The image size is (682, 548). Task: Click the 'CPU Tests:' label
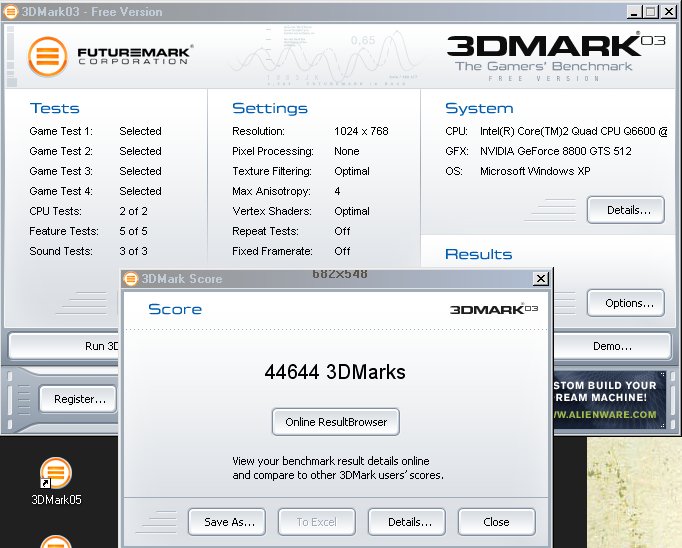pos(55,211)
